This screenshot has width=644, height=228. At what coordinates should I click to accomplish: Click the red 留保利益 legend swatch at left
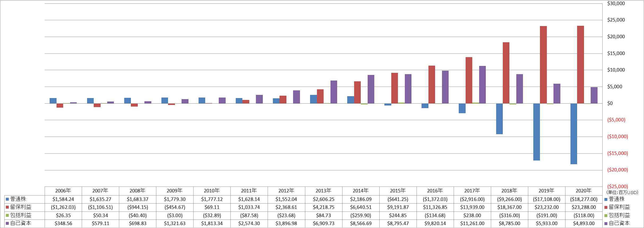point(7,207)
